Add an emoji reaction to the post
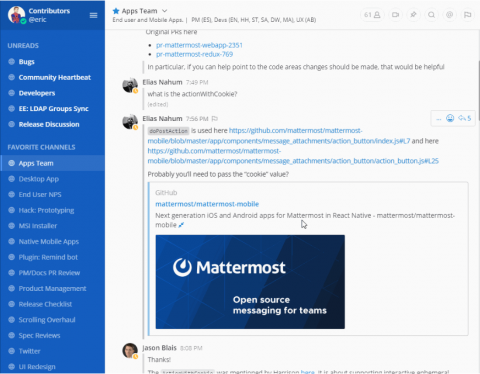The height and width of the screenshot is (374, 480). [x=450, y=118]
